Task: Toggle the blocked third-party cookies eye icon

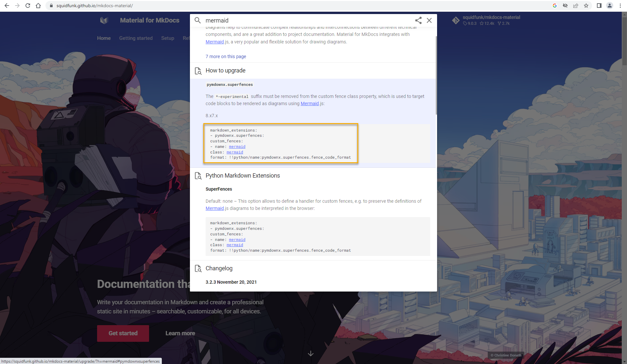Action: (x=565, y=6)
